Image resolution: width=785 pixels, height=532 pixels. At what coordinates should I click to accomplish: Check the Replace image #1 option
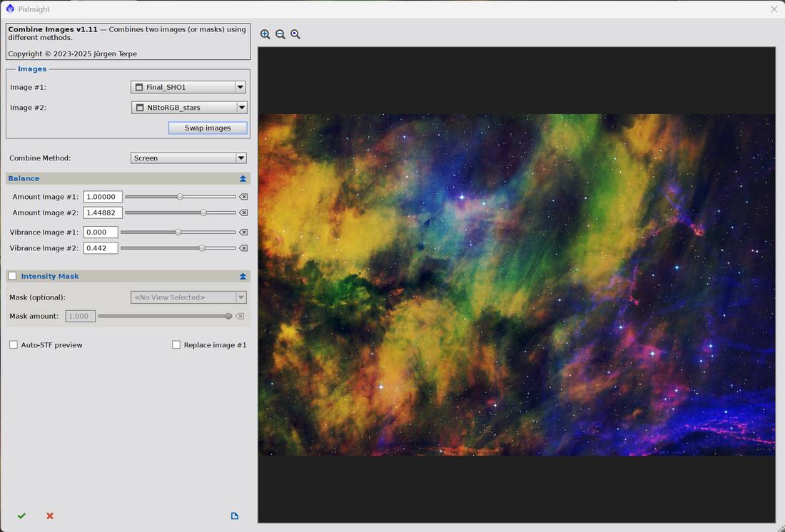[176, 345]
